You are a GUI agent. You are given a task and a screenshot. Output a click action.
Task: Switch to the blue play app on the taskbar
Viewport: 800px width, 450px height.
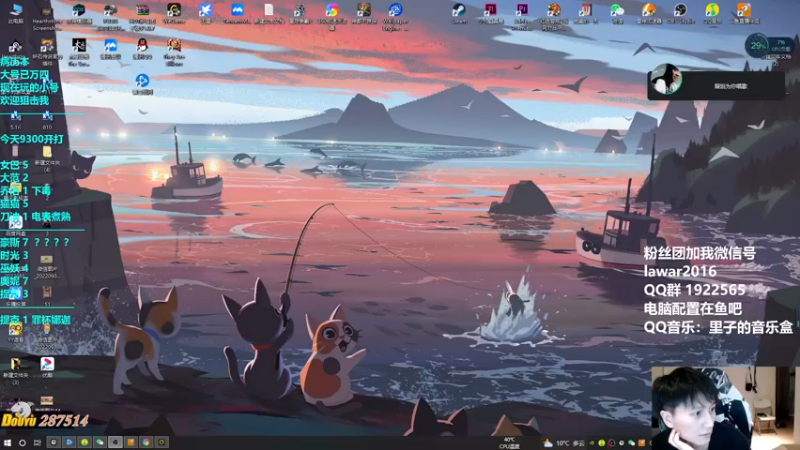(69, 442)
